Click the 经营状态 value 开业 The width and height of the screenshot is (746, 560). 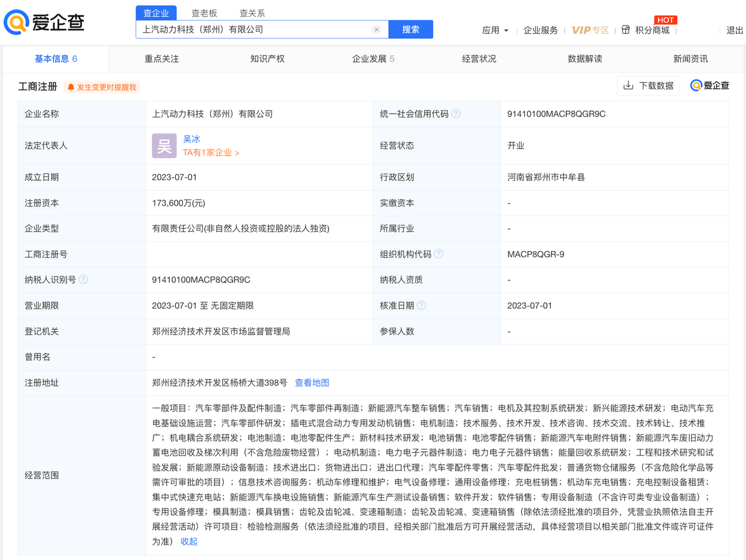516,145
